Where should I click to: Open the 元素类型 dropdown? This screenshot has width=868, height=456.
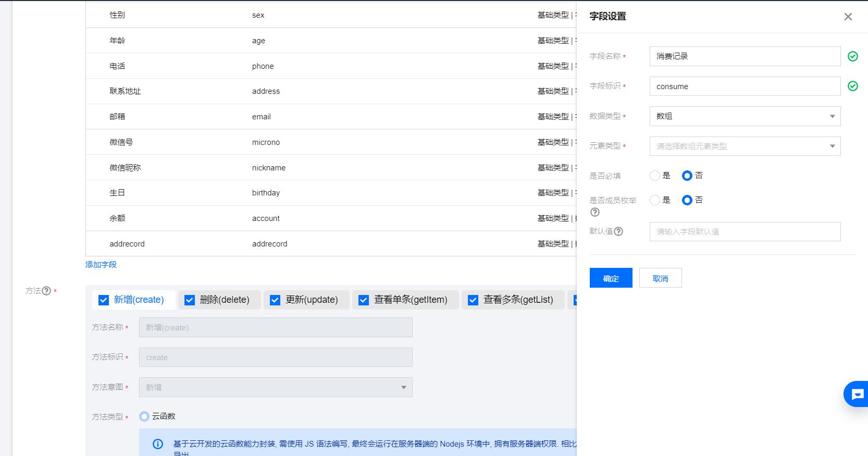tap(745, 146)
